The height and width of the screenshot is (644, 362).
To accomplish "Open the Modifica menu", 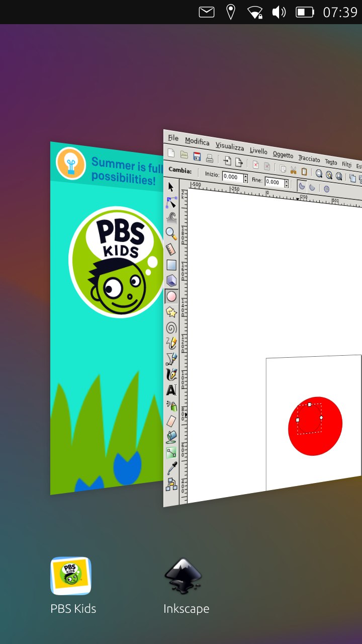I will click(197, 142).
